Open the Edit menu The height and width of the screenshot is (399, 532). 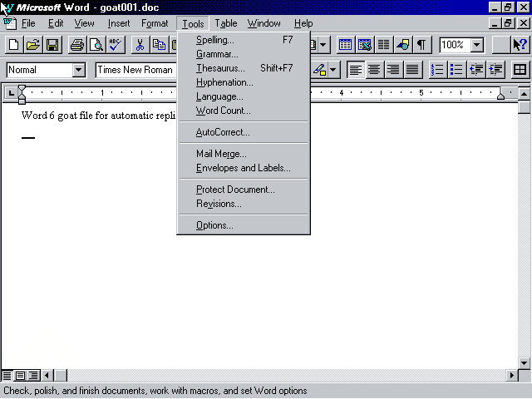(56, 23)
